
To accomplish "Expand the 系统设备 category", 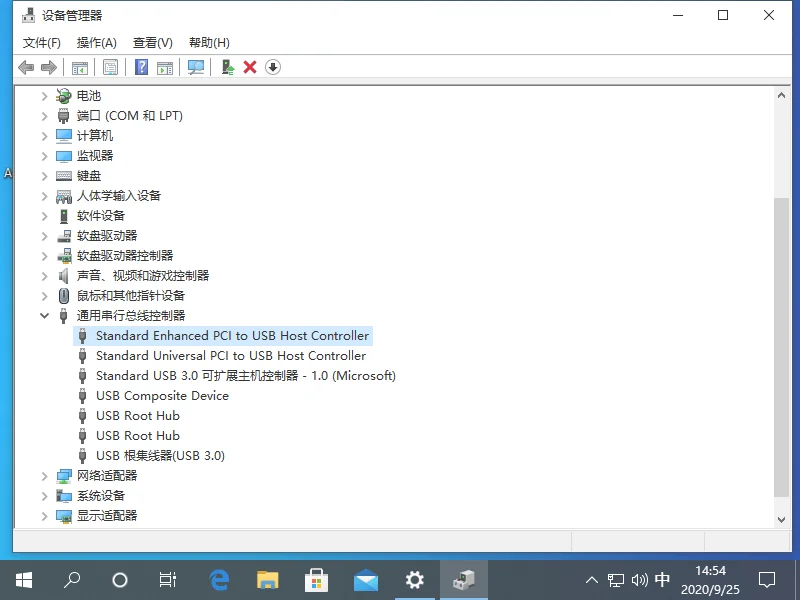I will [x=44, y=496].
